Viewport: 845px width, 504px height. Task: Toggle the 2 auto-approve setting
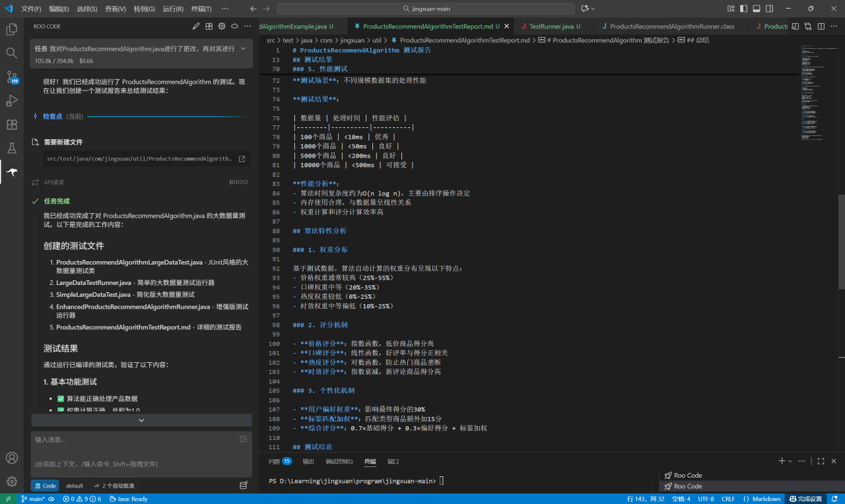(x=114, y=486)
